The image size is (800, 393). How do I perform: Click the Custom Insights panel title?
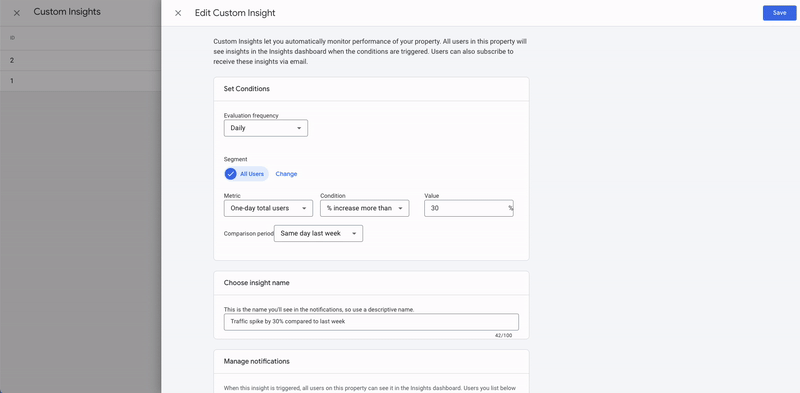[67, 12]
